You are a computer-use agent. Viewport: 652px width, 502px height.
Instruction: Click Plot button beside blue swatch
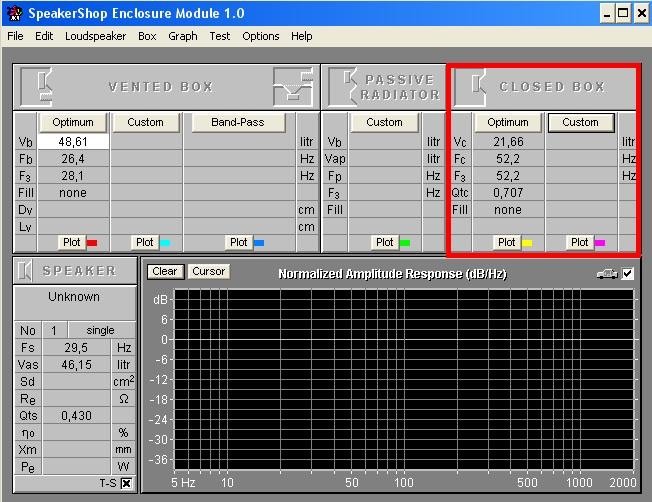[x=239, y=242]
